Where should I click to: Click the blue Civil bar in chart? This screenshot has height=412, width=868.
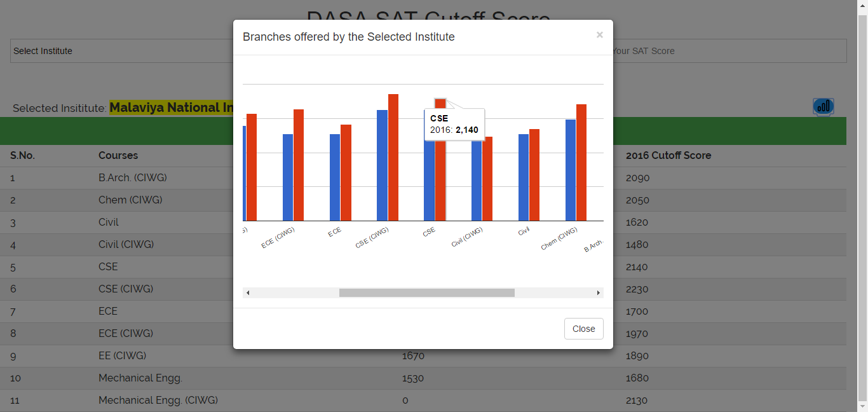pos(524,177)
